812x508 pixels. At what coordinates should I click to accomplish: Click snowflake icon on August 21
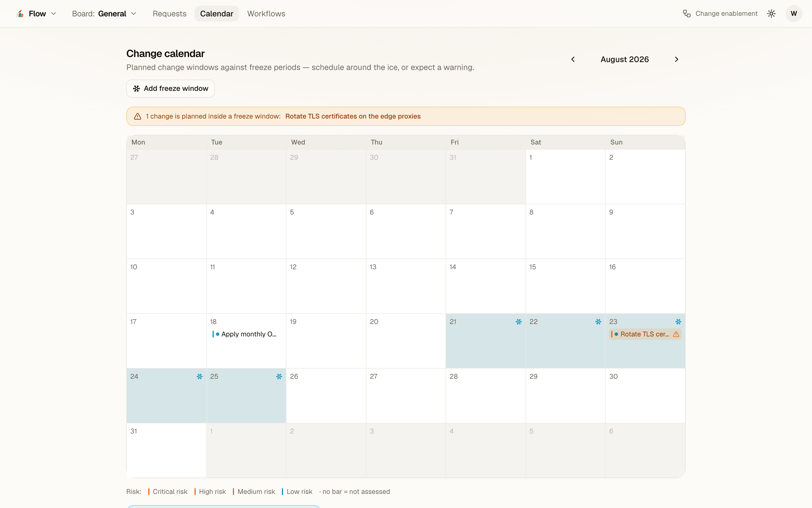(x=518, y=322)
